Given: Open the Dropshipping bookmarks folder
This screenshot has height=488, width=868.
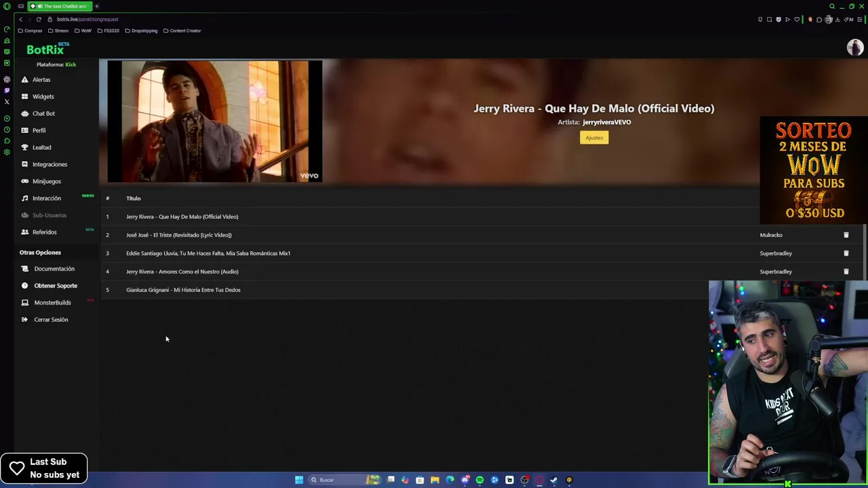Looking at the screenshot, I should pos(141,30).
